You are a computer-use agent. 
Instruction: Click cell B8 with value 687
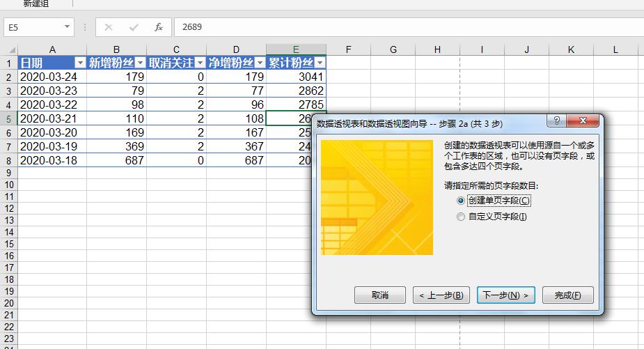pos(117,161)
